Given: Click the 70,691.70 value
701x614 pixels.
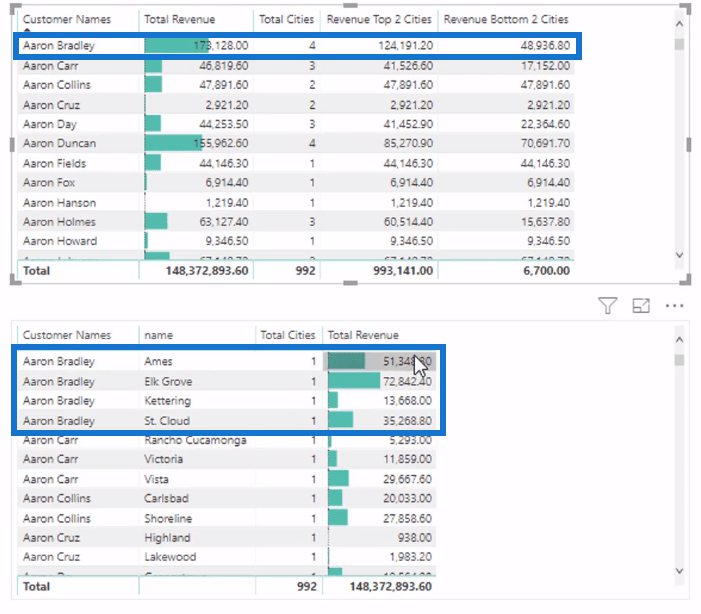Looking at the screenshot, I should click(545, 143).
